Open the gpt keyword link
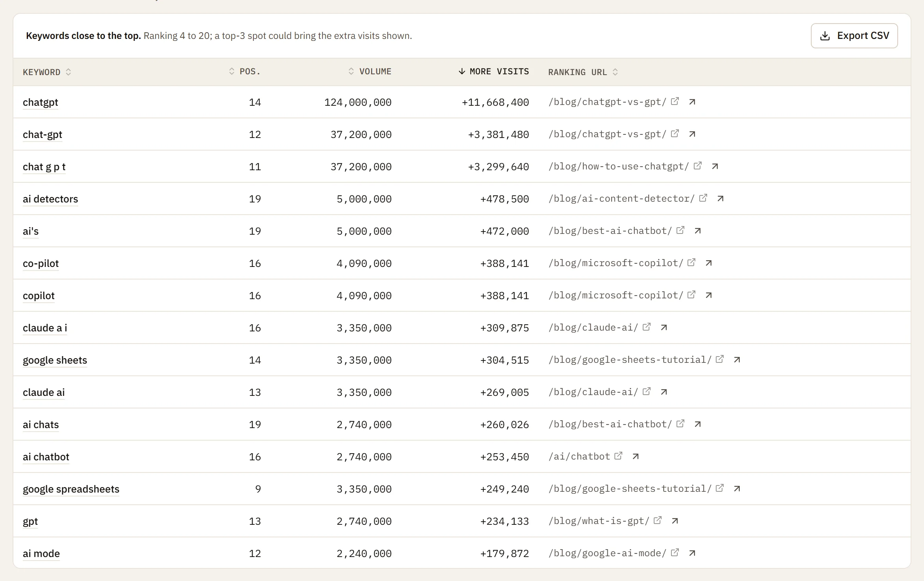924x581 pixels. tap(30, 522)
